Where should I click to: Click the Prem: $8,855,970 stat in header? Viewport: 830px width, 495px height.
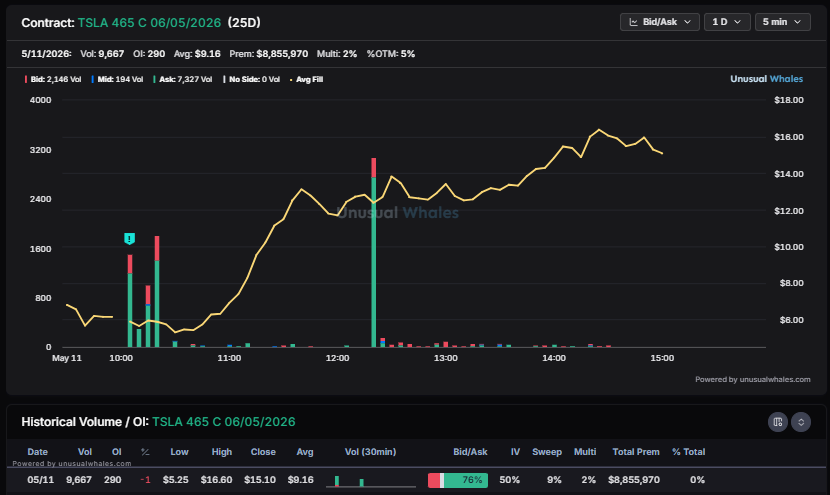coord(268,54)
